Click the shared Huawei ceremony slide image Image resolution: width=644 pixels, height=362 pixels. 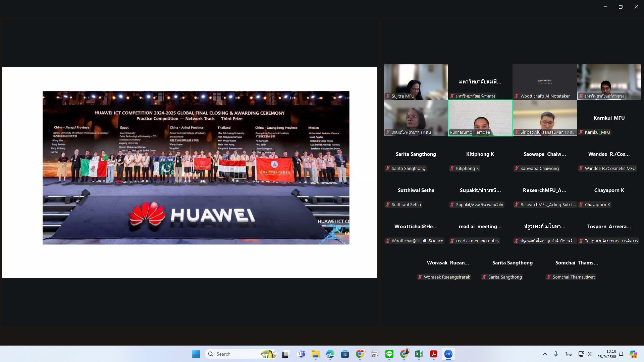coord(196,168)
